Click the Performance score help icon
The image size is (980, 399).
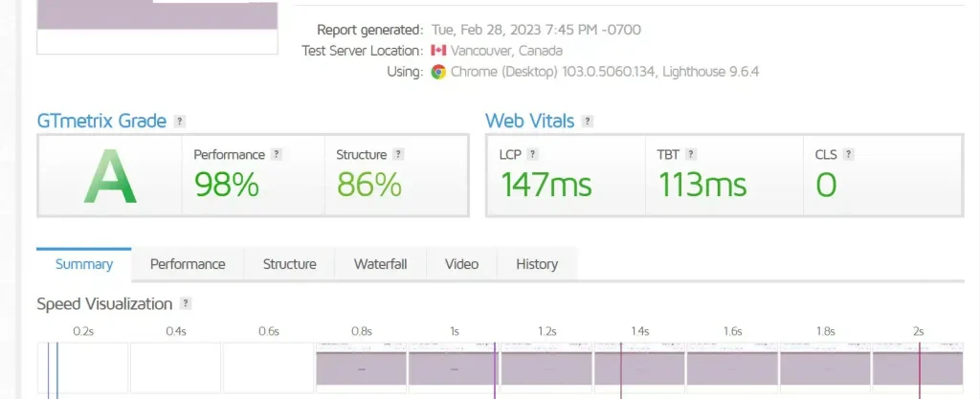(277, 154)
